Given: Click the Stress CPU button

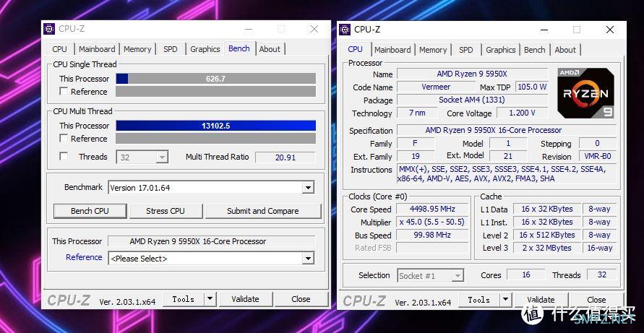Looking at the screenshot, I should (166, 211).
